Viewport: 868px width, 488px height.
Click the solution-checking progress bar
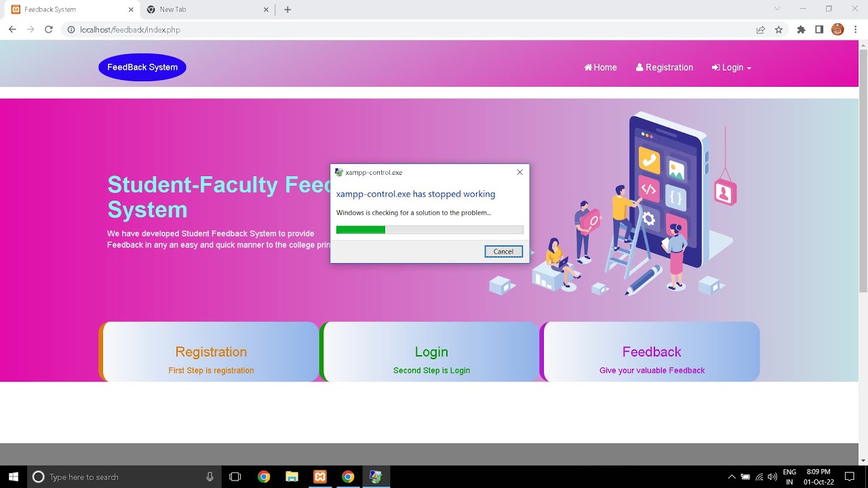(430, 230)
